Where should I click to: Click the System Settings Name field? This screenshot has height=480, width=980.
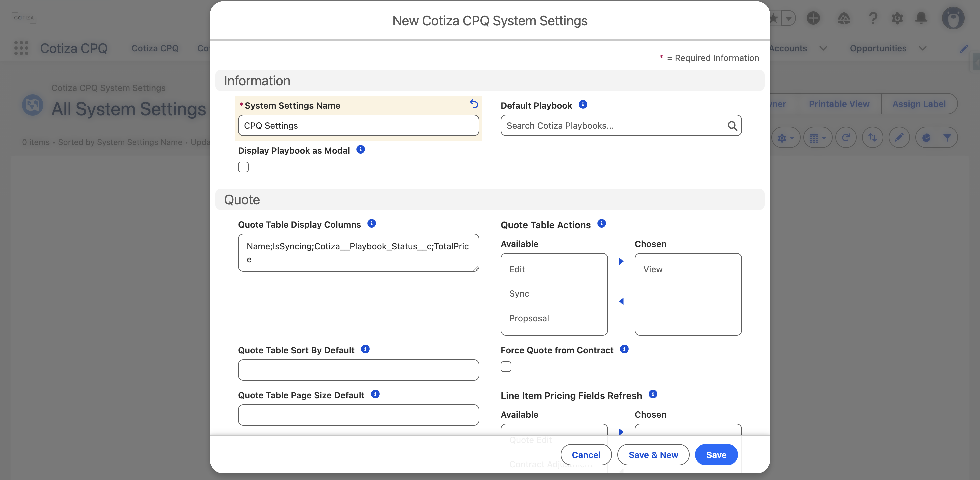tap(358, 126)
